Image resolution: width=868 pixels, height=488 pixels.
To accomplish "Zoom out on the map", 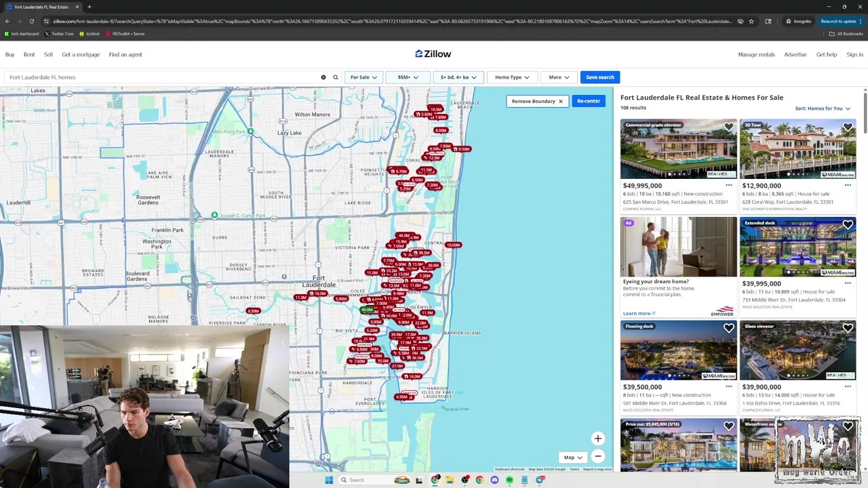I will 597,457.
